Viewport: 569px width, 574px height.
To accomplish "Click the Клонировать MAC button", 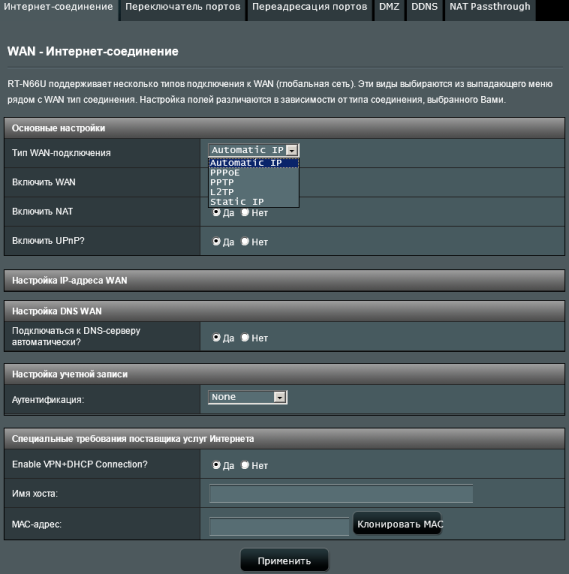I will point(397,524).
